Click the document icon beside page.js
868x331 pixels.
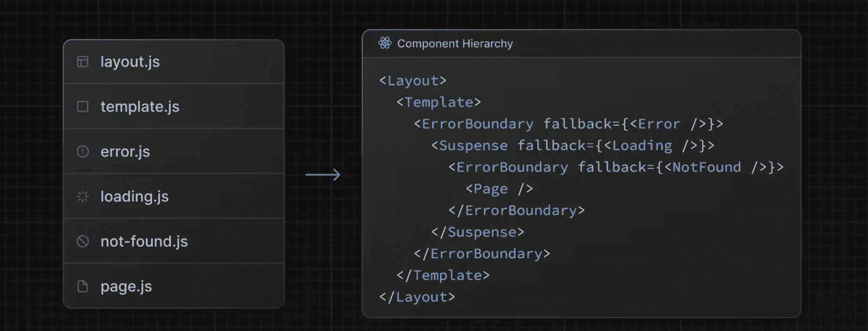pos(82,286)
